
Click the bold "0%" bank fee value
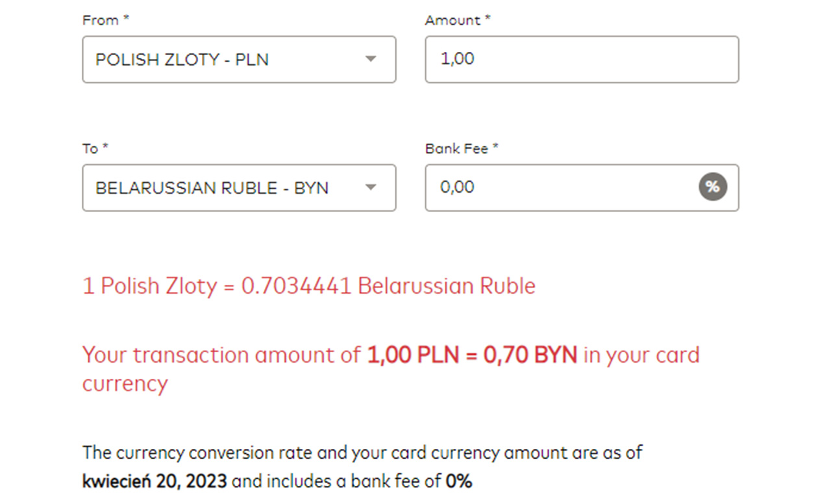(458, 481)
